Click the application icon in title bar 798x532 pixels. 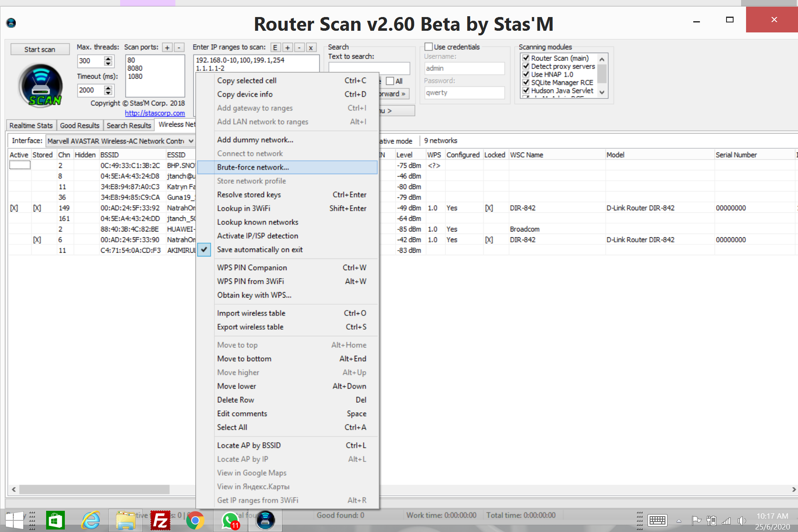point(11,23)
